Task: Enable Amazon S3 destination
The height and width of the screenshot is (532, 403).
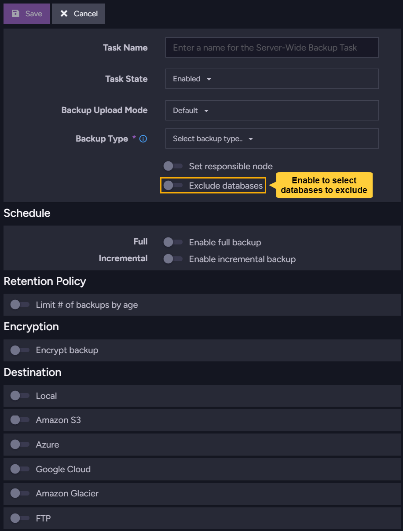Action: (20, 420)
